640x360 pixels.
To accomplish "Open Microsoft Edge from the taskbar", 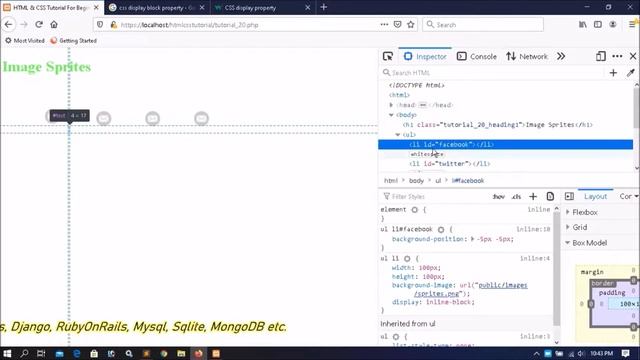I will (x=76, y=353).
